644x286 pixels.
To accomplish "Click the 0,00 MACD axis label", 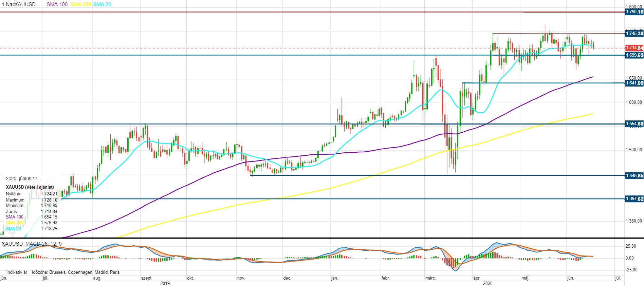I will click(630, 258).
